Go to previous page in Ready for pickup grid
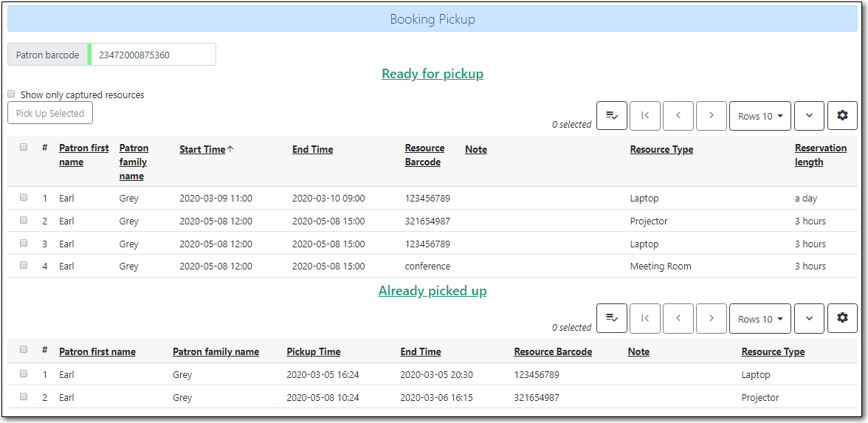Screen dimensions: 868x423 coord(678,116)
